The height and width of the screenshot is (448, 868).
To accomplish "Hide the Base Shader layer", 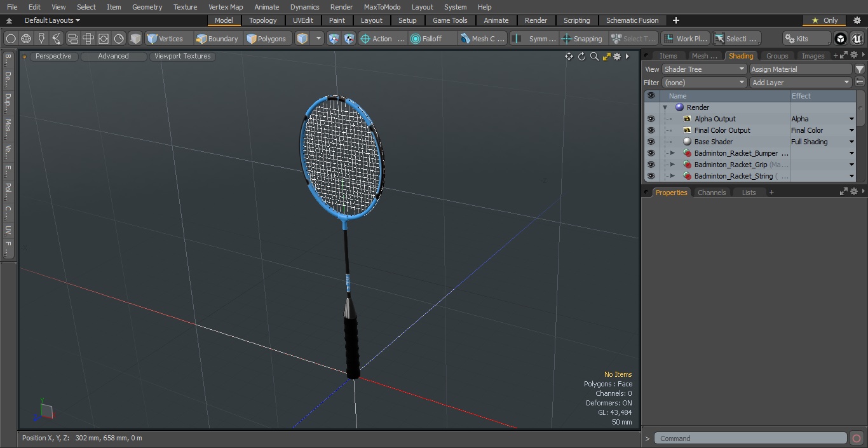I will pos(651,142).
